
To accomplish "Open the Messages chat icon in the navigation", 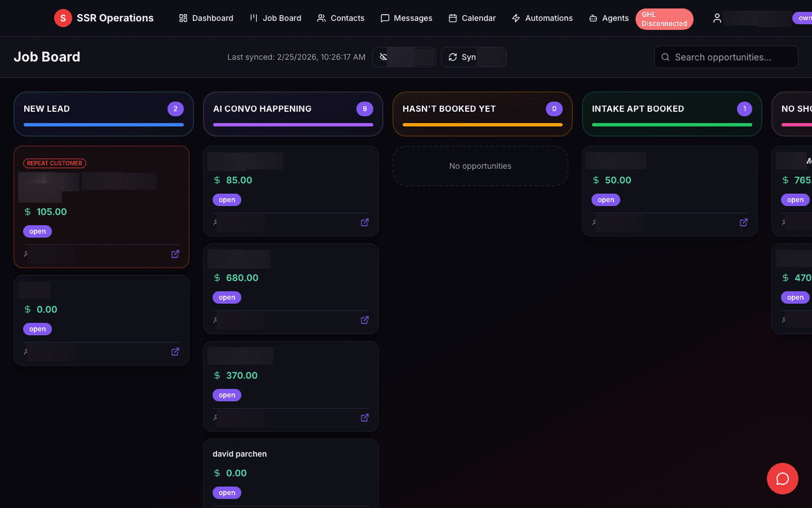I will 385,17.
